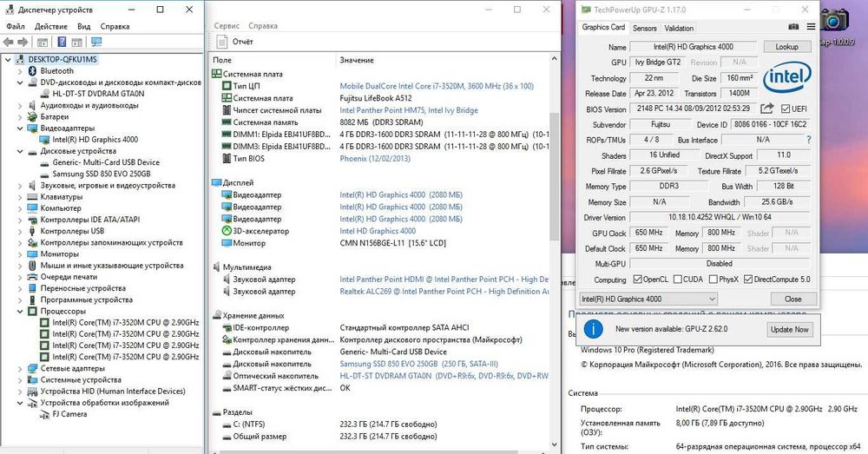
Task: Click the Тип ЦП processor icon
Action: pos(227,86)
